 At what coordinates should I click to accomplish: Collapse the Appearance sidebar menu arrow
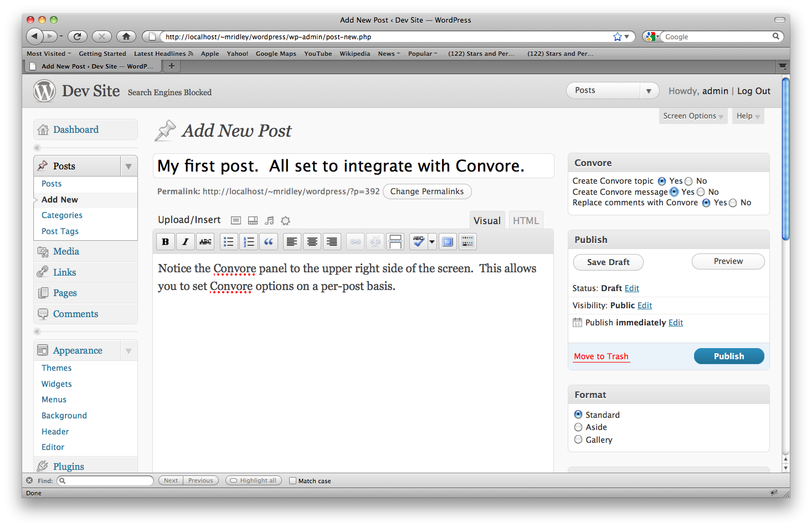pos(129,350)
